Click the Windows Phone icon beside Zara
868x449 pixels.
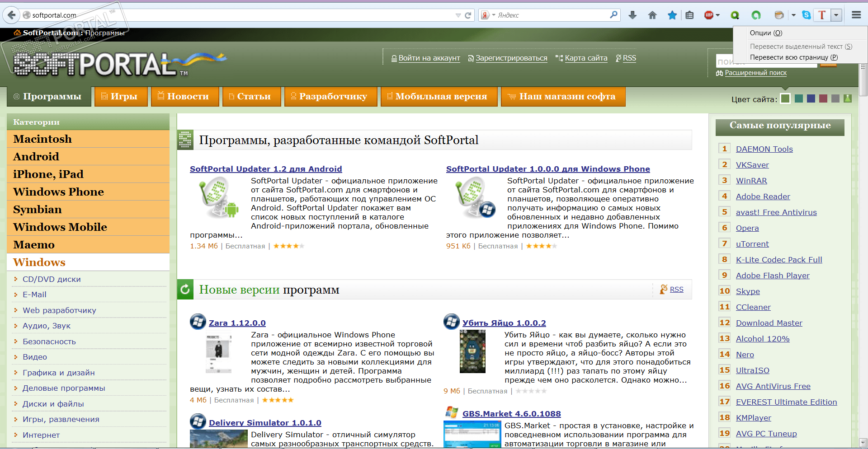(x=198, y=322)
